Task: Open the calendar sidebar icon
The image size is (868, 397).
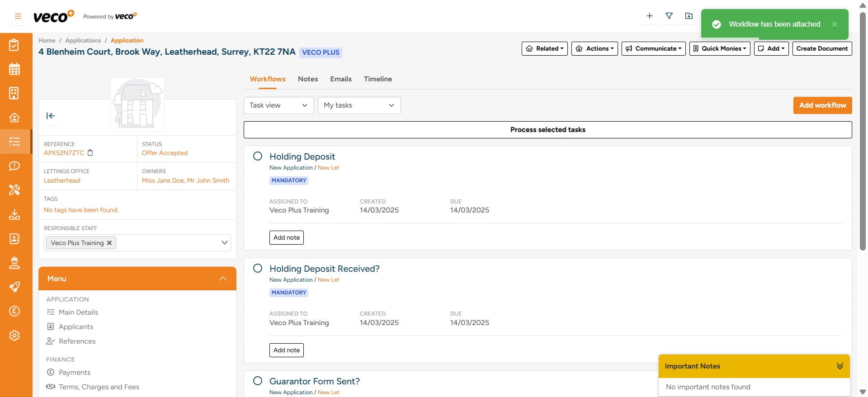Action: pos(14,69)
